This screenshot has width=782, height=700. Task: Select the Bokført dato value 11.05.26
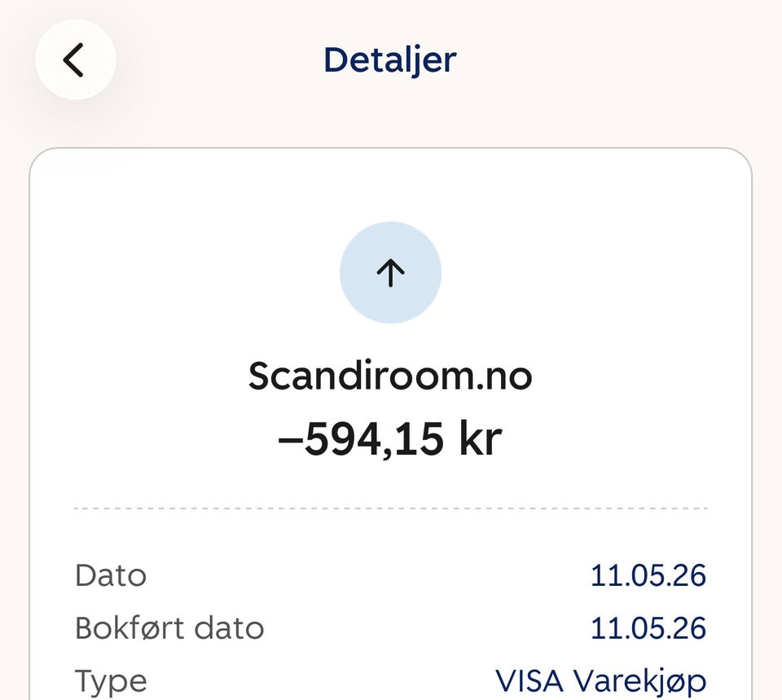648,628
